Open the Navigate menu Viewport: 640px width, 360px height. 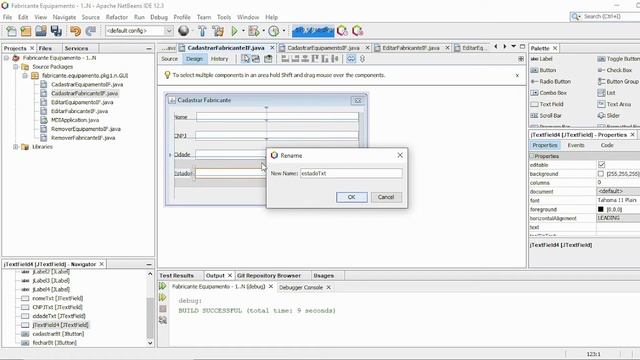(64, 17)
